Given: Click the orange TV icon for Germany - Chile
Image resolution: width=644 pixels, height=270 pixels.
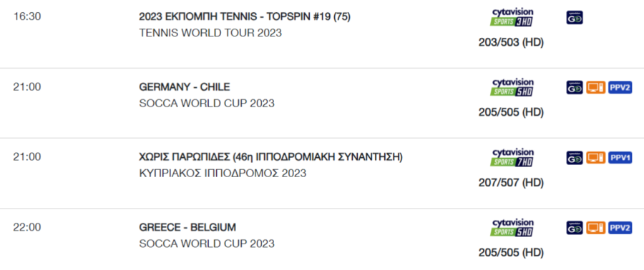Looking at the screenshot, I should point(595,87).
